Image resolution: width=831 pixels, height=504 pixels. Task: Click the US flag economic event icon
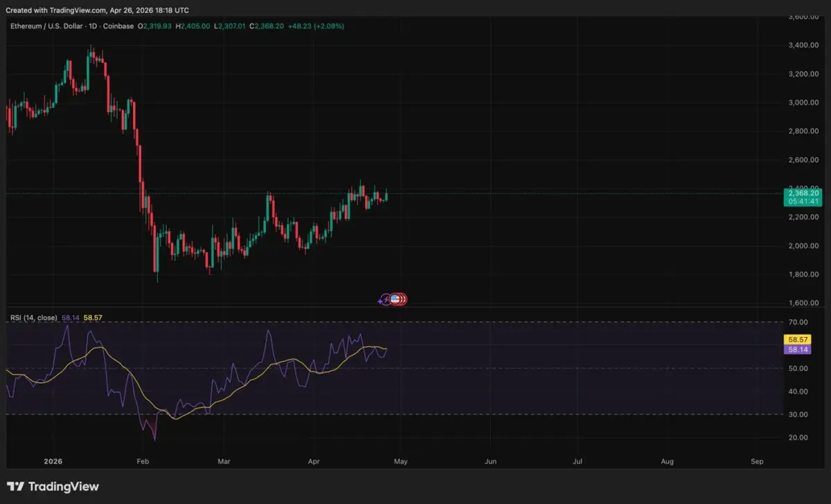click(395, 299)
